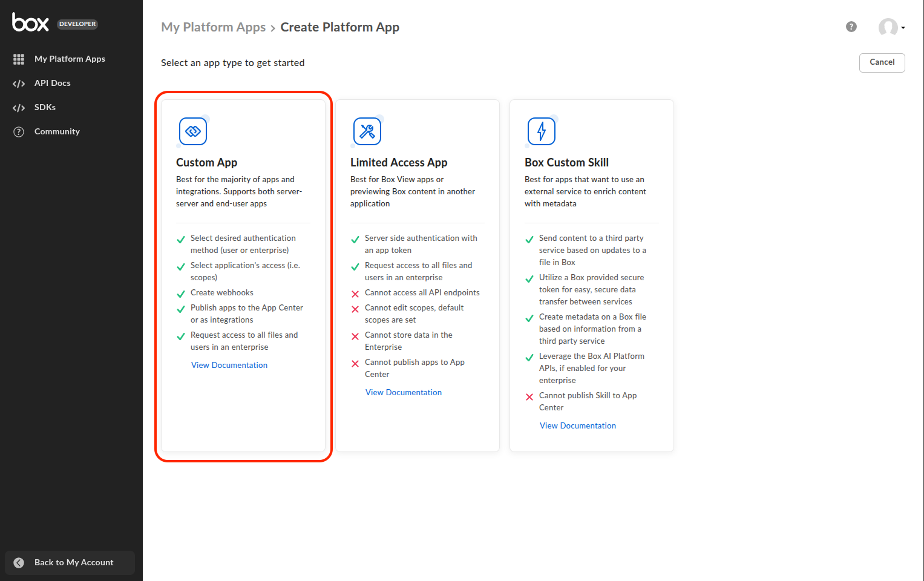View Documentation for Custom App
924x581 pixels.
229,365
